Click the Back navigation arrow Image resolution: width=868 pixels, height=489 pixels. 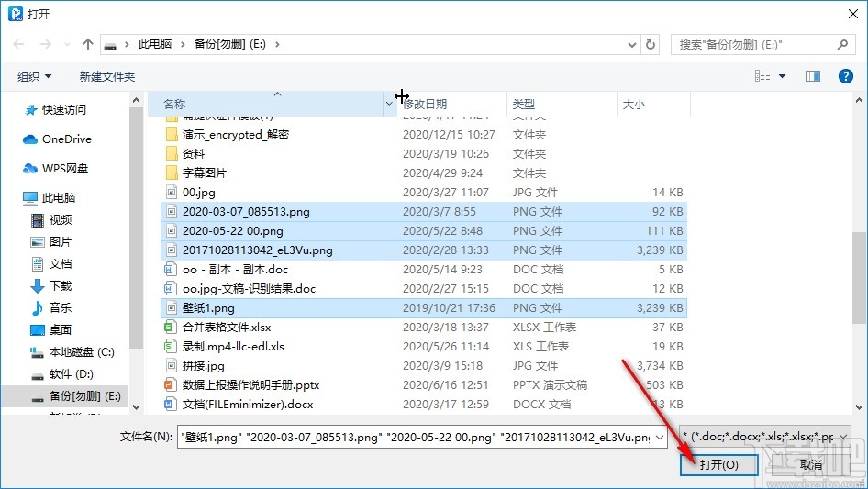click(x=18, y=44)
